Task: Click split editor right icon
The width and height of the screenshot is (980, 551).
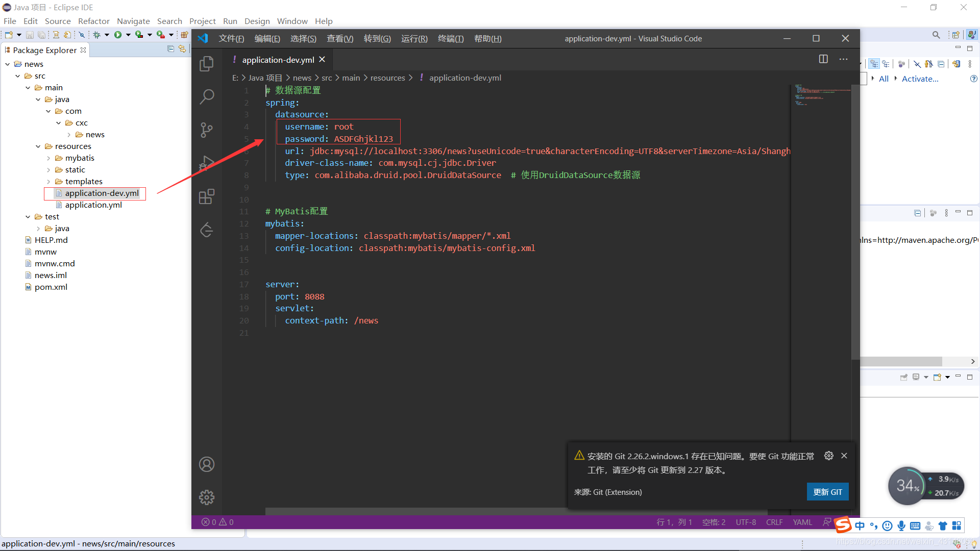Action: coord(823,59)
